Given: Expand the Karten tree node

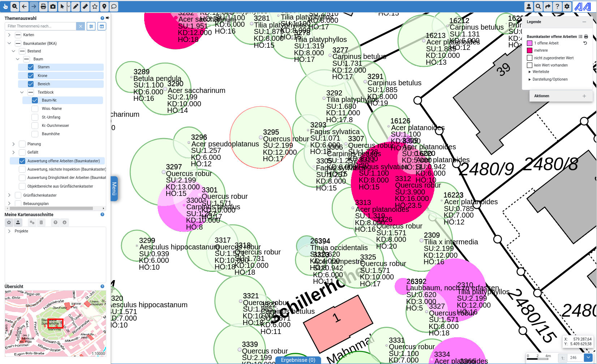Looking at the screenshot, I should click(x=9, y=35).
